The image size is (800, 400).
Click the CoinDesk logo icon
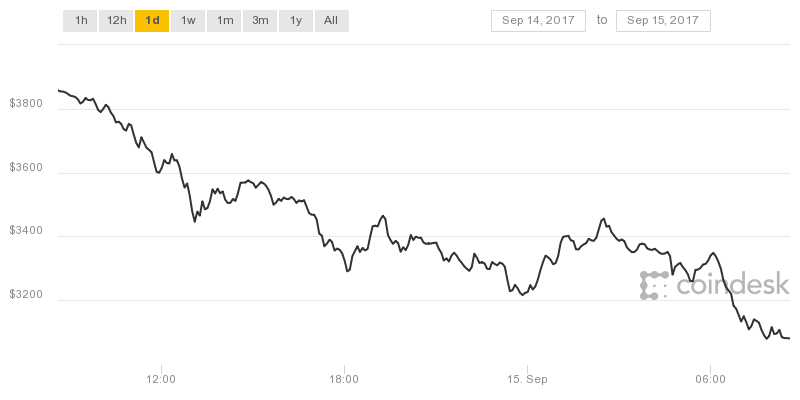click(x=654, y=285)
